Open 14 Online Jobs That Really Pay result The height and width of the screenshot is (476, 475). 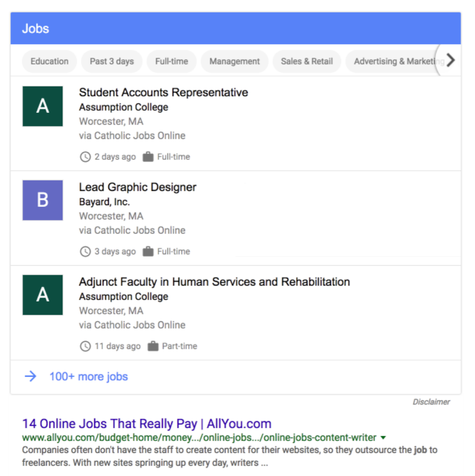147,424
